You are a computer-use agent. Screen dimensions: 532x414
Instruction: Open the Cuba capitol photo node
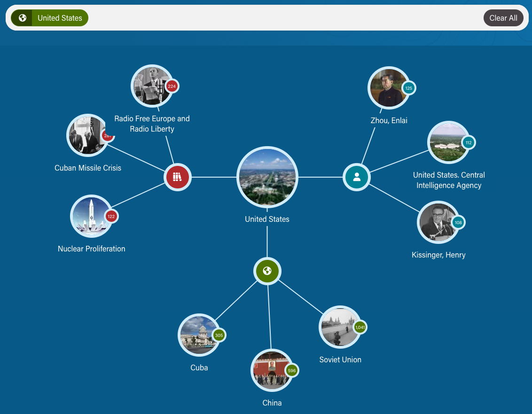click(199, 335)
